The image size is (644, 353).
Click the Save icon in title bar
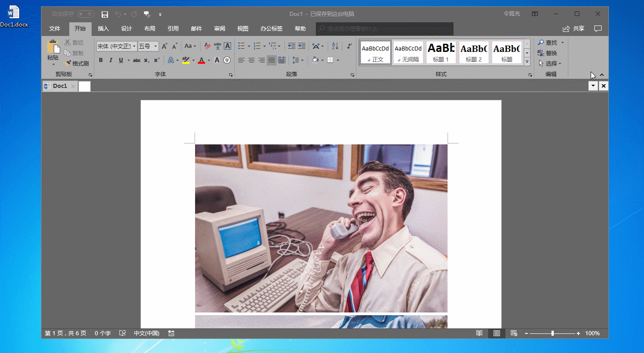pos(105,15)
